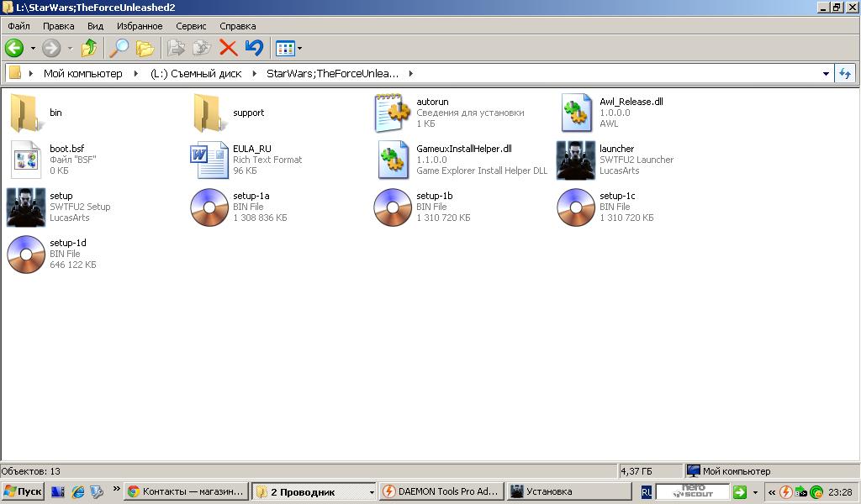The width and height of the screenshot is (861, 504).
Task: Open the Файл menu
Action: (x=18, y=26)
